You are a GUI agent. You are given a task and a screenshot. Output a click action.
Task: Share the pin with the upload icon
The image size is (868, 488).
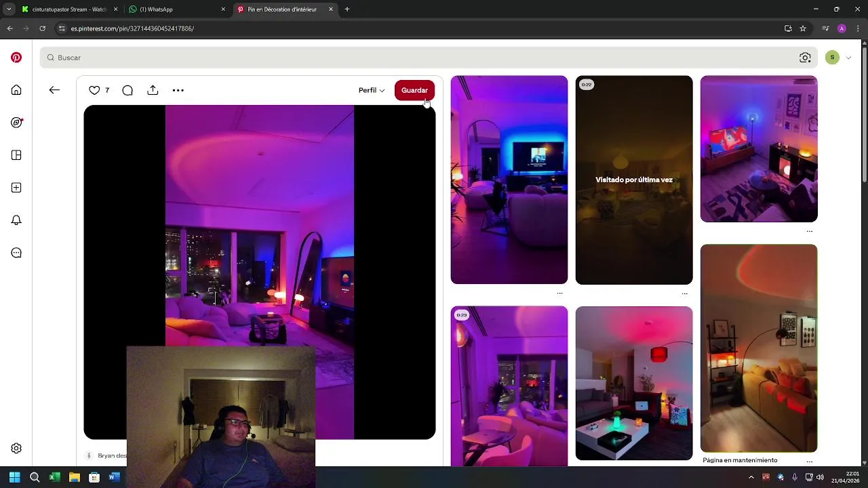pos(153,90)
